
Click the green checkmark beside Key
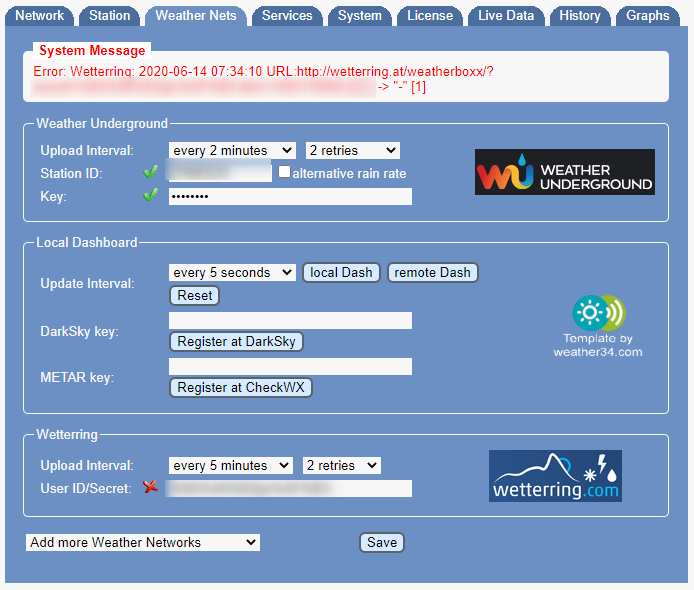click(x=151, y=196)
